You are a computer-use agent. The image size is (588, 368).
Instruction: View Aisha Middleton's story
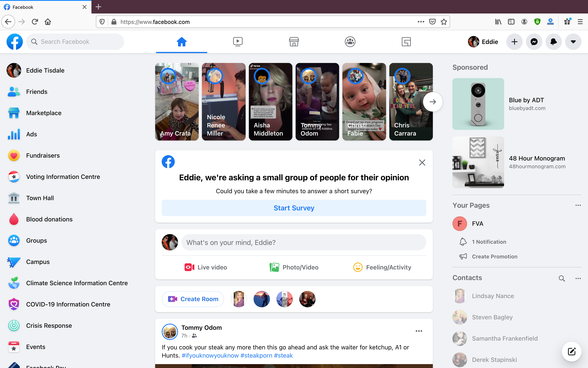coord(271,102)
